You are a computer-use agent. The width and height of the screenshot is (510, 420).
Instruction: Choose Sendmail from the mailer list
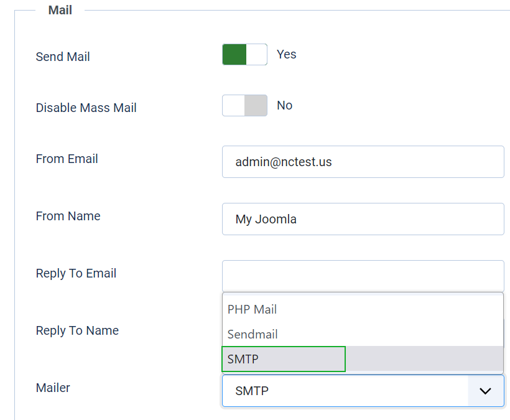click(363, 334)
